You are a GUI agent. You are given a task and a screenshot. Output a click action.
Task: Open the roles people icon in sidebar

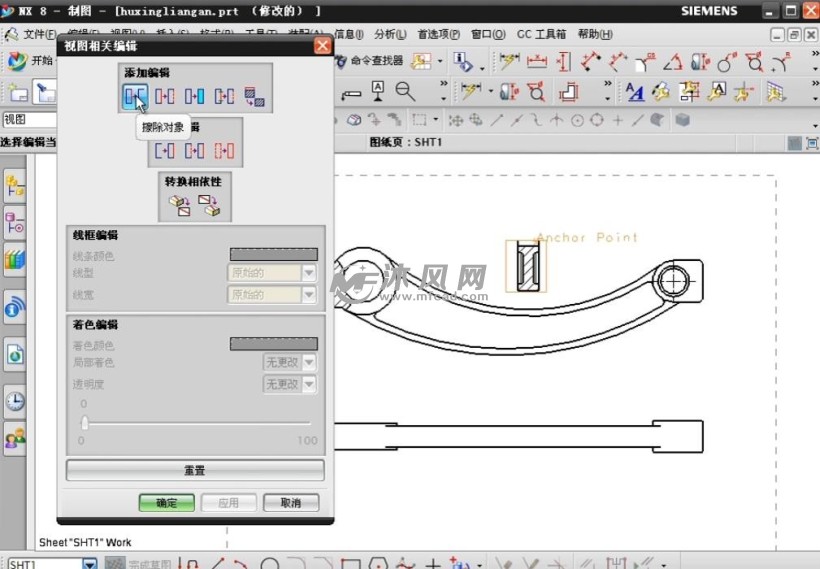15,438
